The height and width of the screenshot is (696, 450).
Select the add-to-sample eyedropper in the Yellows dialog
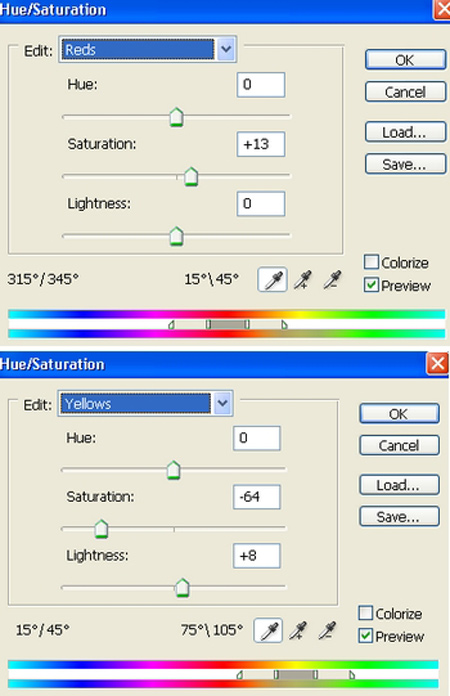298,630
